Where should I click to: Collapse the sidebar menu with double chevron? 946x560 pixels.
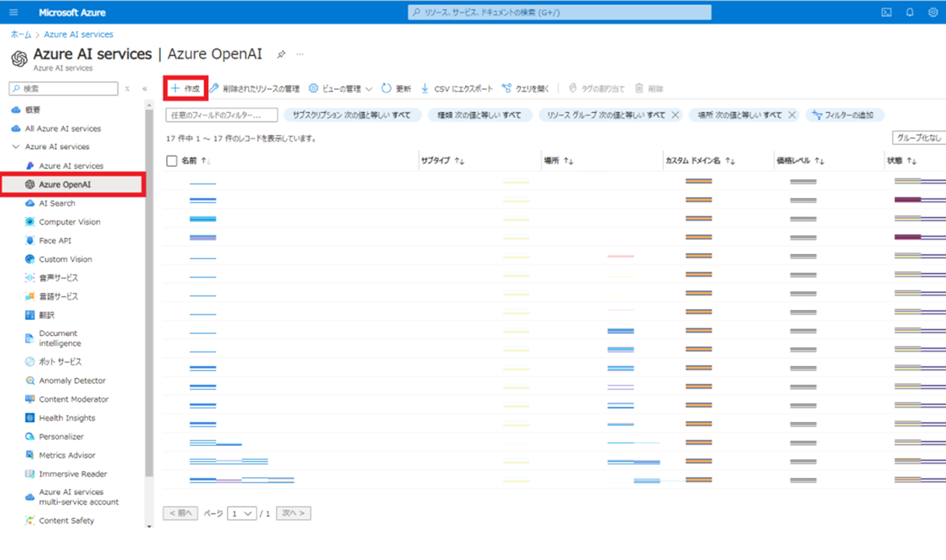click(145, 89)
